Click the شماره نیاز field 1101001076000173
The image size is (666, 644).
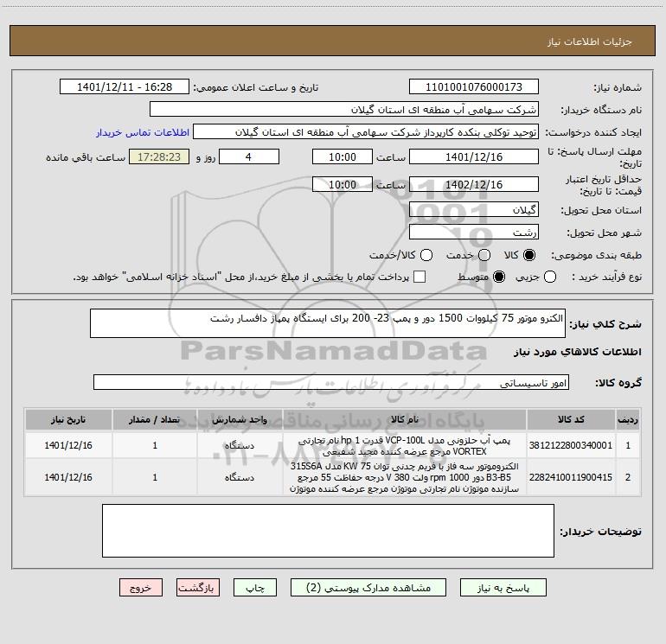474,86
